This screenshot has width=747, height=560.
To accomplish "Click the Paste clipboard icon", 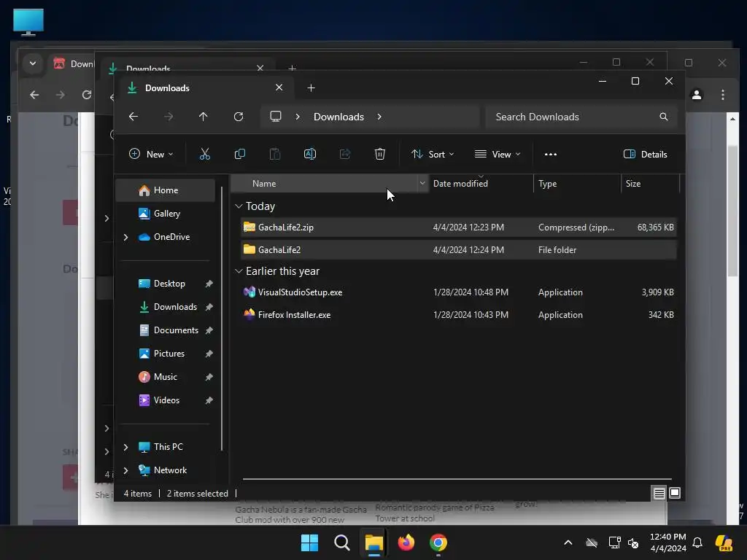I will coord(275,154).
